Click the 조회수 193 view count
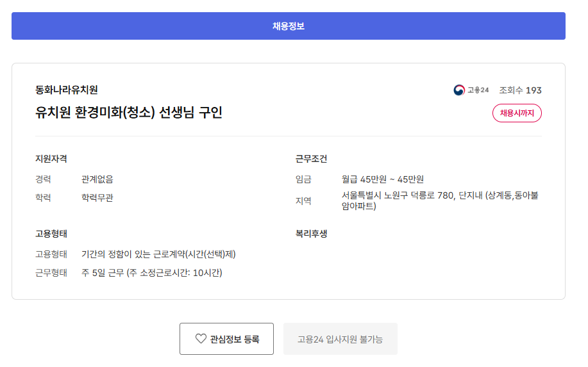 click(x=520, y=90)
